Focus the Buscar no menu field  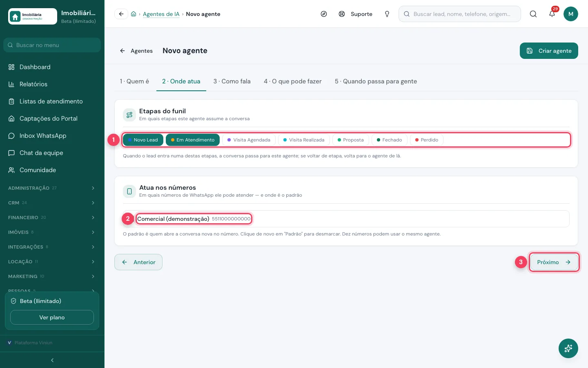coord(52,45)
